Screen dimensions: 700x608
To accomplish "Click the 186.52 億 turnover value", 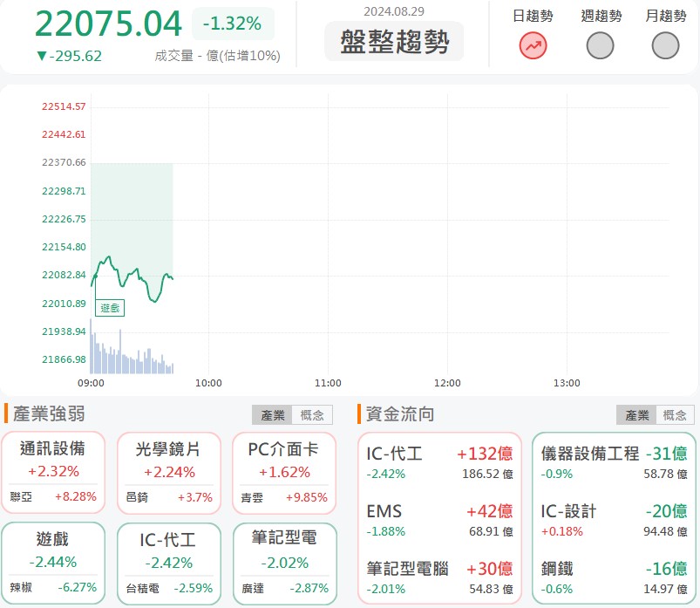I will [x=487, y=474].
